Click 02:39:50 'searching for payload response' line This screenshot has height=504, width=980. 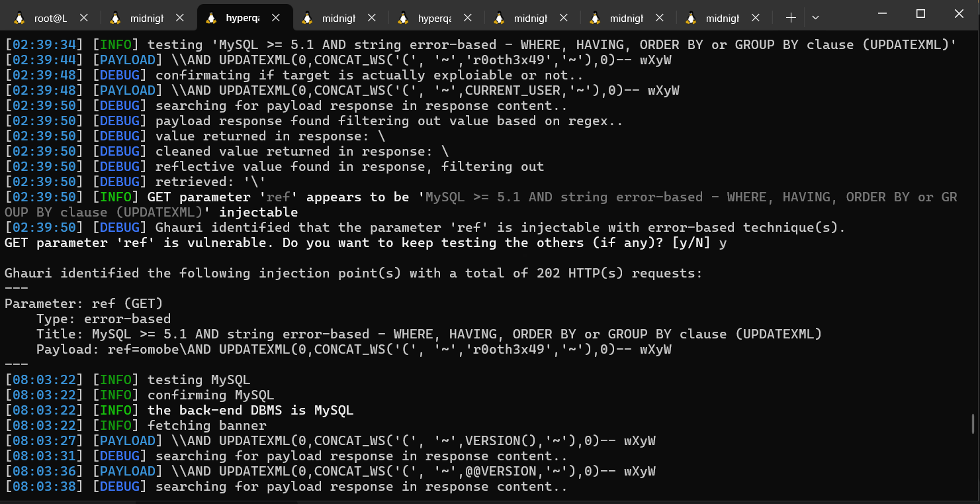click(286, 106)
